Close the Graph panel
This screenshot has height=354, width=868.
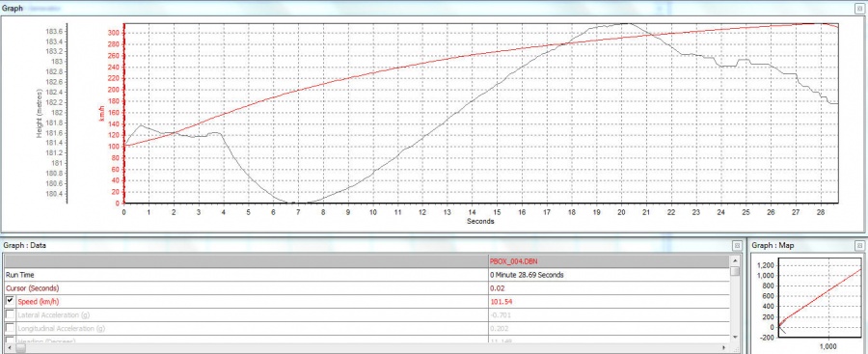tap(859, 9)
